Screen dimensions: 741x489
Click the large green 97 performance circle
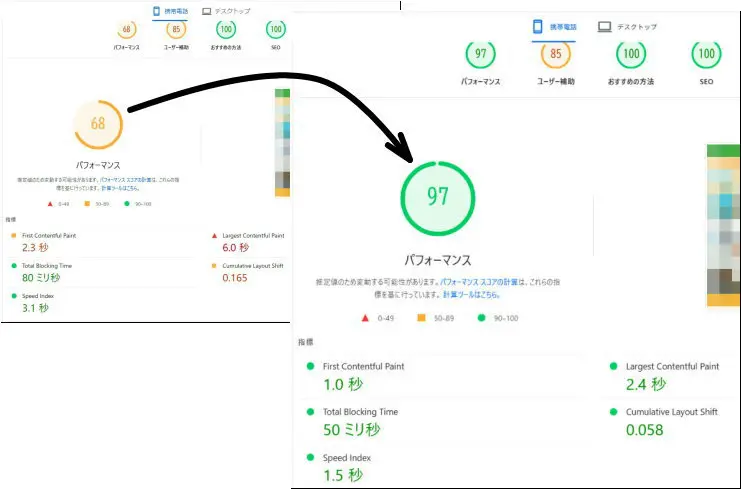coord(438,196)
